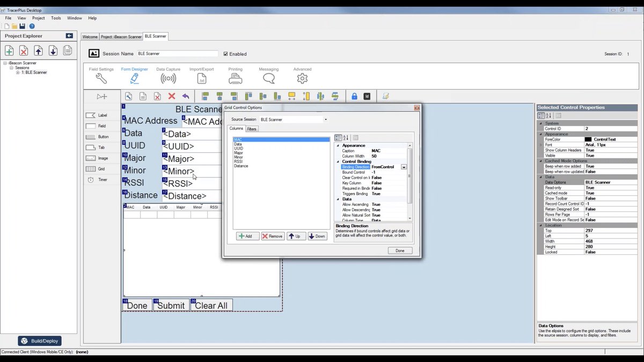This screenshot has width=644, height=362.
Task: Collapse Appearance category in Grid Control Options
Action: (x=338, y=145)
